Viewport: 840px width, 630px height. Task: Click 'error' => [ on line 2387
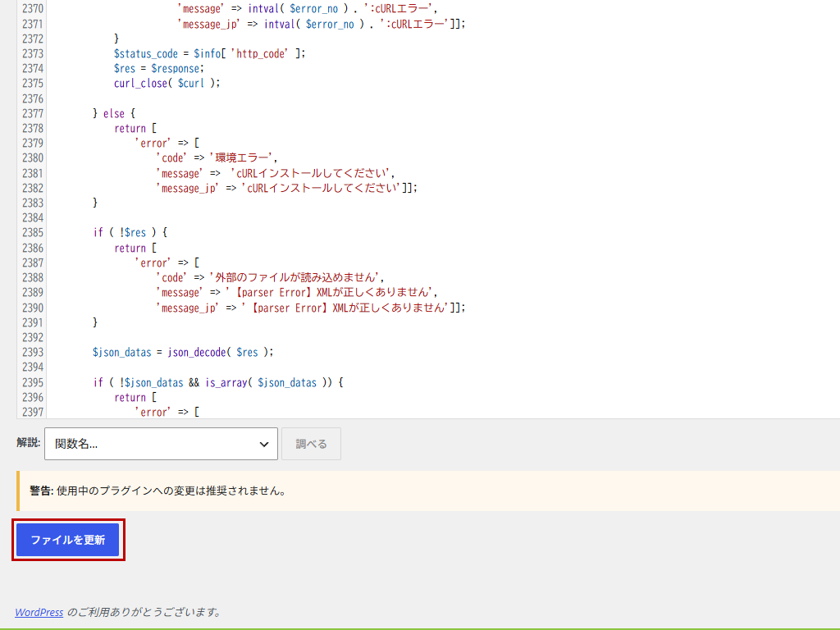(x=167, y=262)
